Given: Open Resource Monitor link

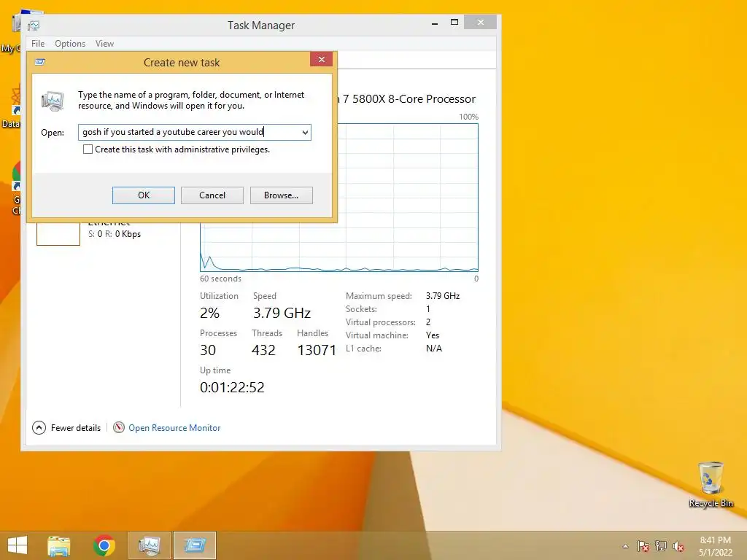Looking at the screenshot, I should pos(174,428).
